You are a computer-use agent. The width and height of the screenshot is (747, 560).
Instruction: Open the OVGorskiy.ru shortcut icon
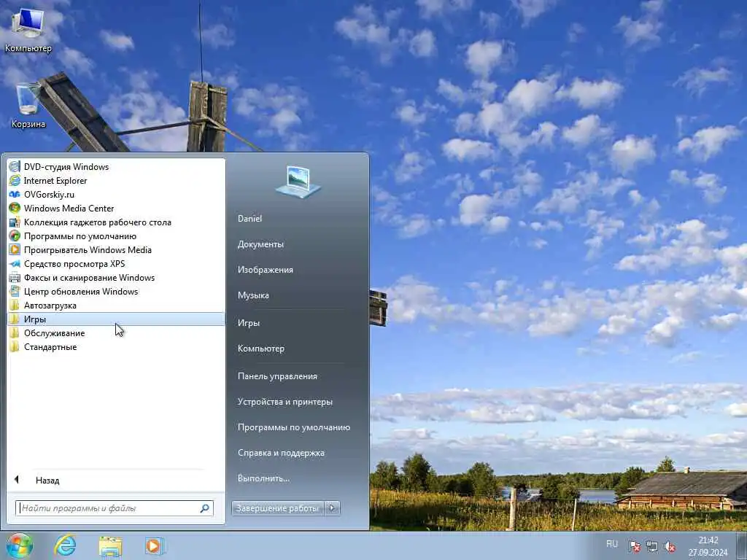(15, 194)
